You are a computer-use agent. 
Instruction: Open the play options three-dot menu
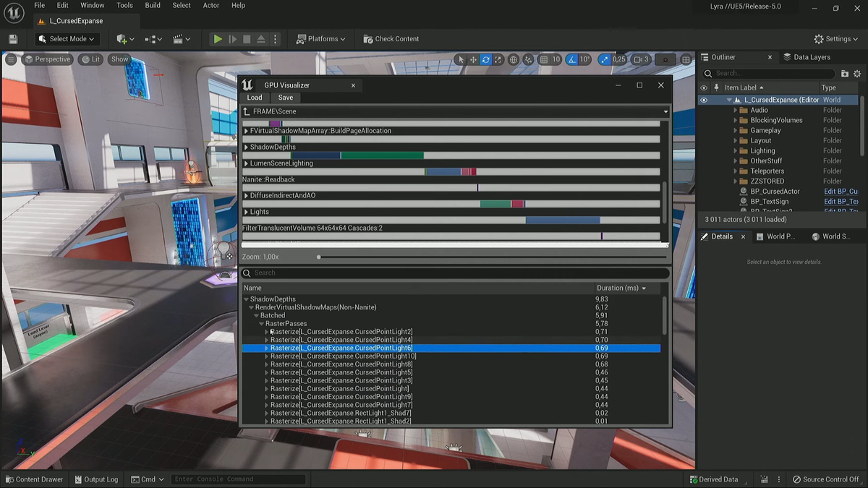pos(275,39)
